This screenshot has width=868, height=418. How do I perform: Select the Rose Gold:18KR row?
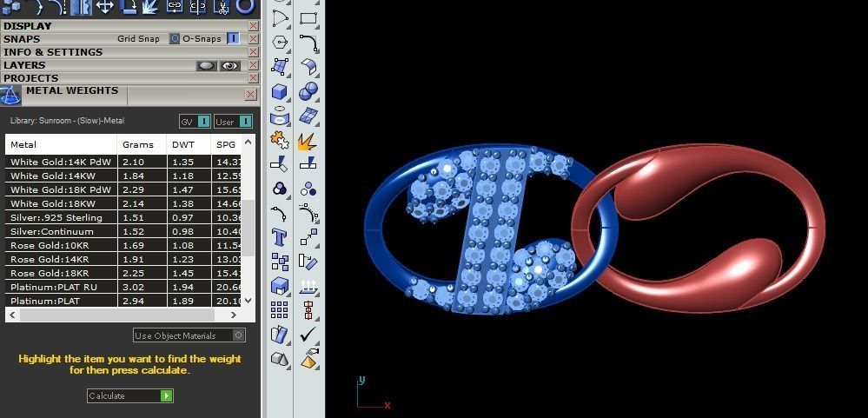pyautogui.click(x=123, y=273)
